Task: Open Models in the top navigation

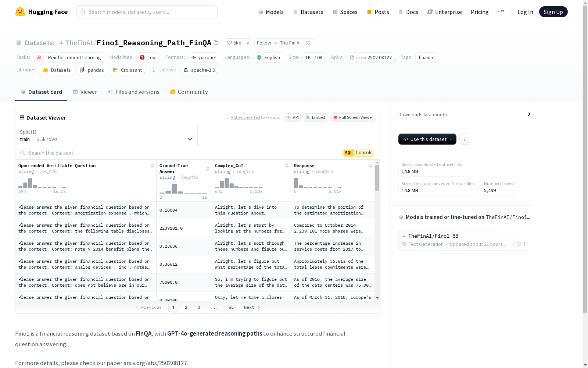Action: pyautogui.click(x=271, y=12)
